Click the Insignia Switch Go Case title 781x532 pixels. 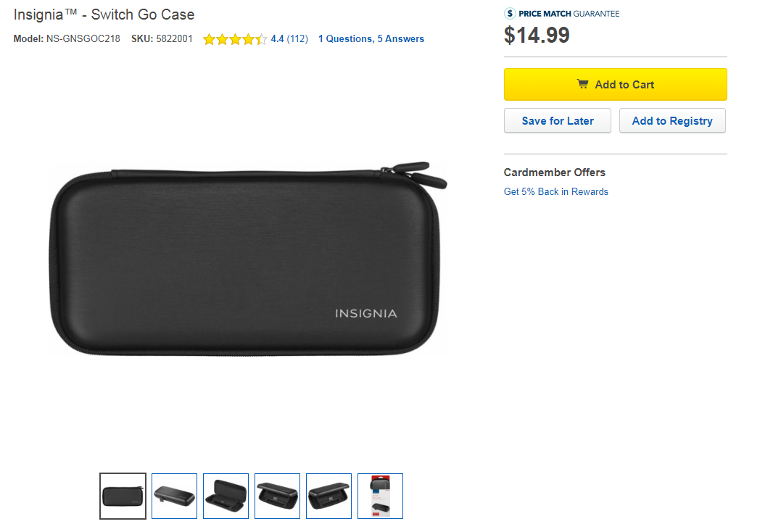click(x=104, y=14)
